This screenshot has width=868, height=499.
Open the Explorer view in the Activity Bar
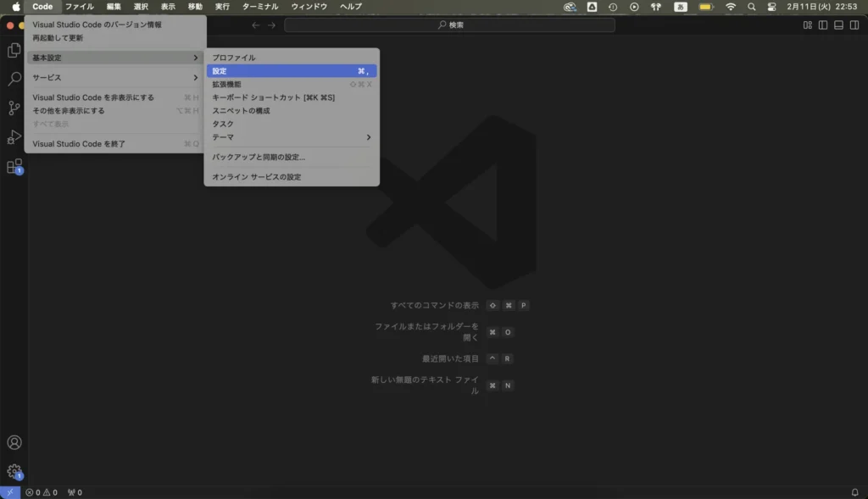pyautogui.click(x=12, y=51)
